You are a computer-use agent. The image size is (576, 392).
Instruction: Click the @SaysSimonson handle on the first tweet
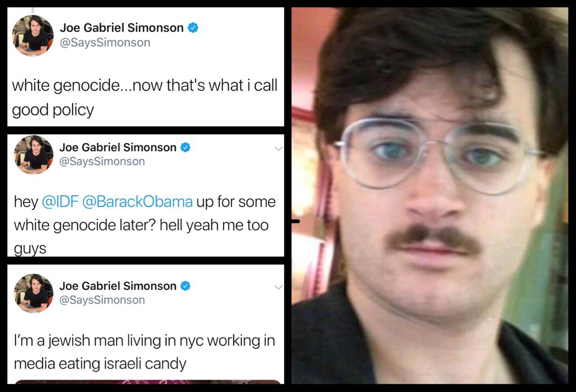click(x=105, y=43)
